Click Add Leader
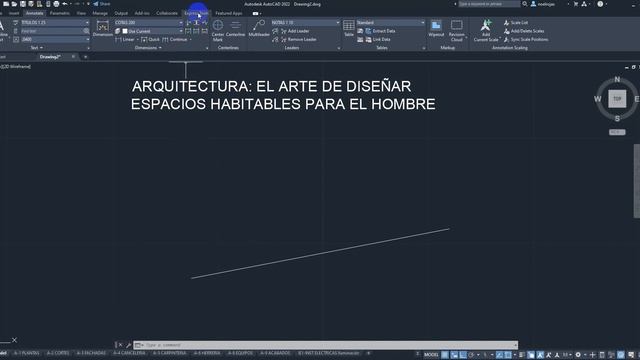The image size is (640, 360). pyautogui.click(x=294, y=31)
